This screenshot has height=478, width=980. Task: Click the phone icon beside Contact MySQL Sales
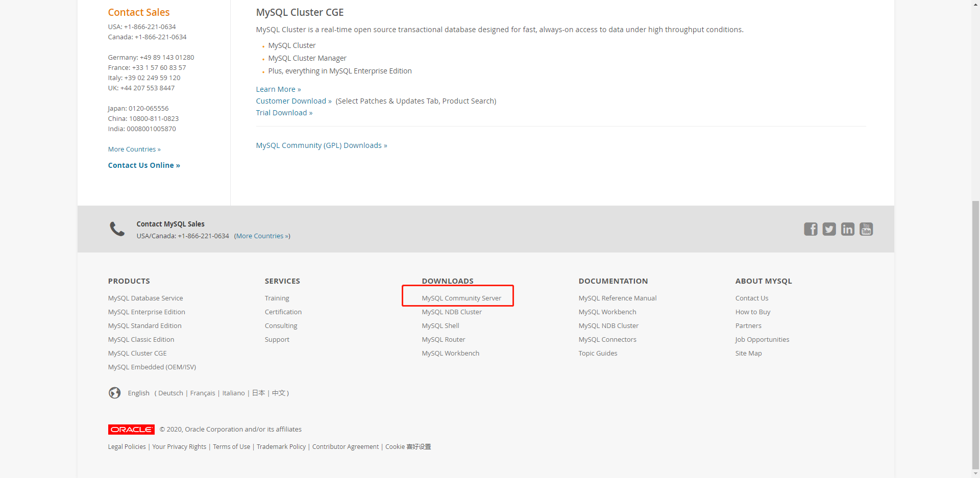(x=117, y=229)
